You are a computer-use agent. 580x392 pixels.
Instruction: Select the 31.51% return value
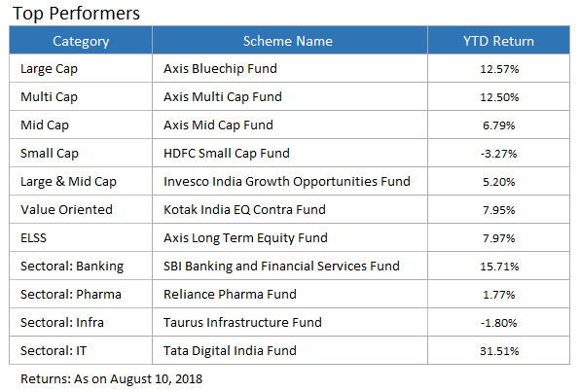[499, 351]
